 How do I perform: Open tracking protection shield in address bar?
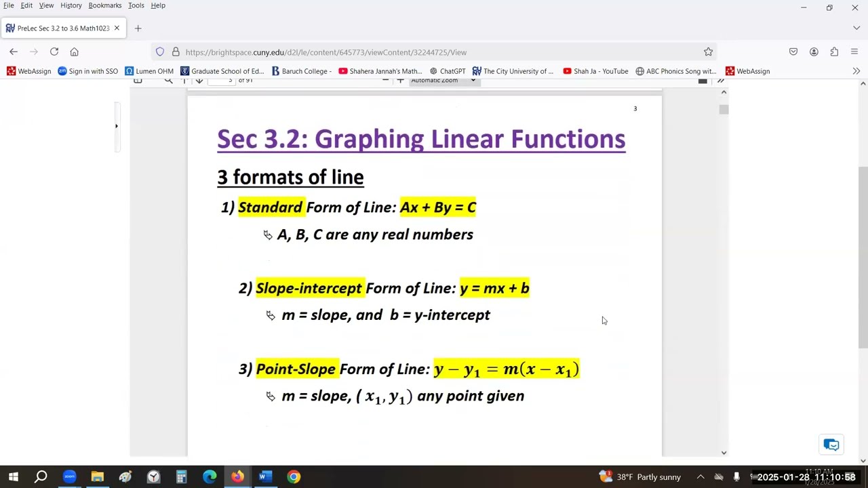pyautogui.click(x=160, y=52)
